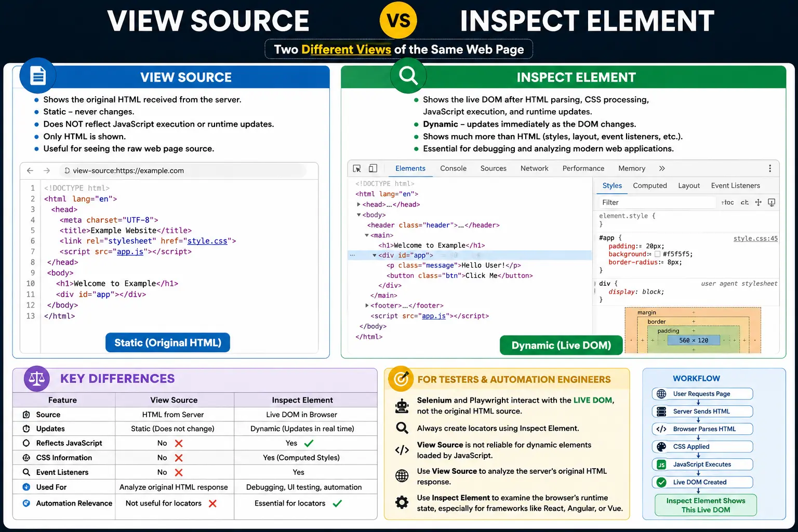Open the Network tab
Screen dimensions: 798x532
pos(534,168)
